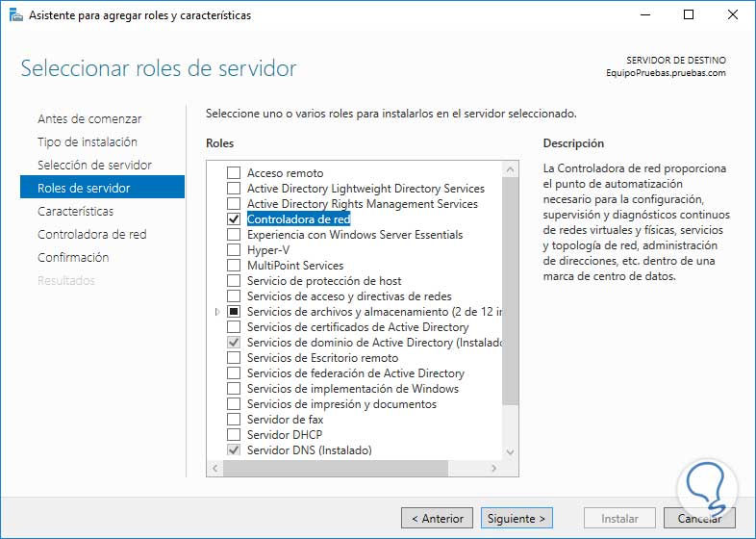The width and height of the screenshot is (756, 539).
Task: Tick Servicios de Escritorio remoto checkbox
Action: [234, 357]
